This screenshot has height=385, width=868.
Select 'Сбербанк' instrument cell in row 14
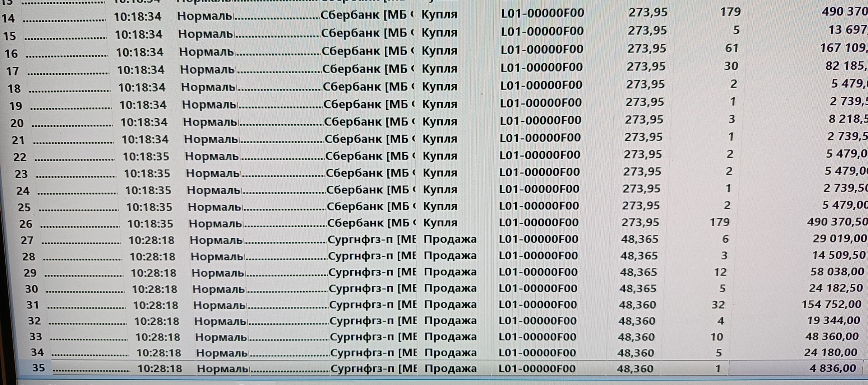pyautogui.click(x=366, y=15)
